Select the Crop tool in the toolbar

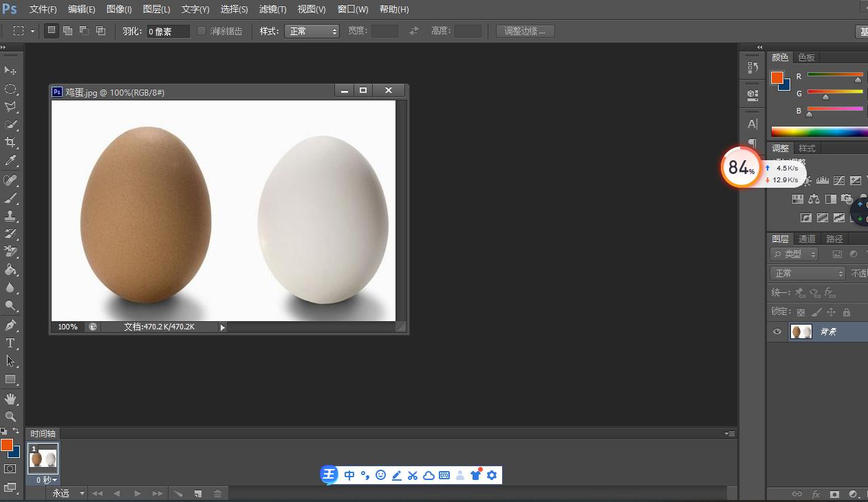point(10,142)
